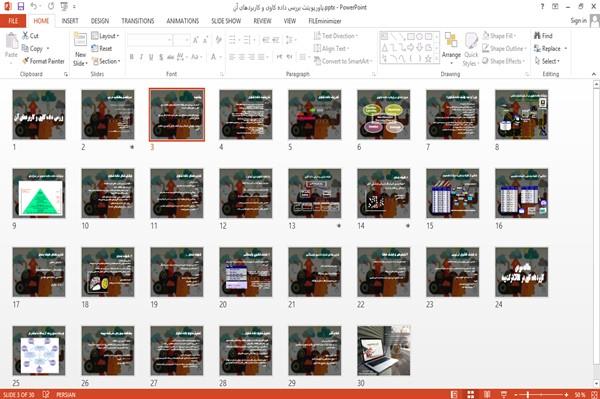Image resolution: width=600 pixels, height=399 pixels.
Task: Select slide 24 thumbnail
Action: pyautogui.click(x=522, y=272)
